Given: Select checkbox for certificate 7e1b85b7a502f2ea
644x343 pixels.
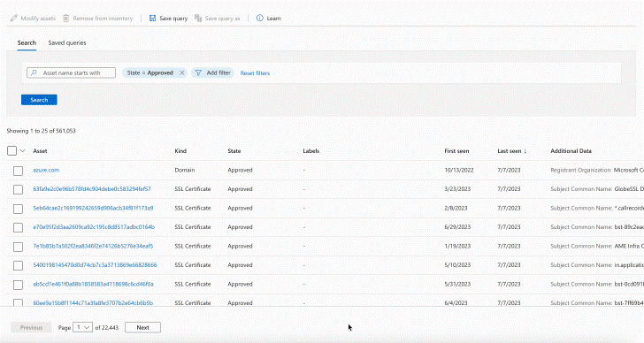Looking at the screenshot, I should coord(18,247).
